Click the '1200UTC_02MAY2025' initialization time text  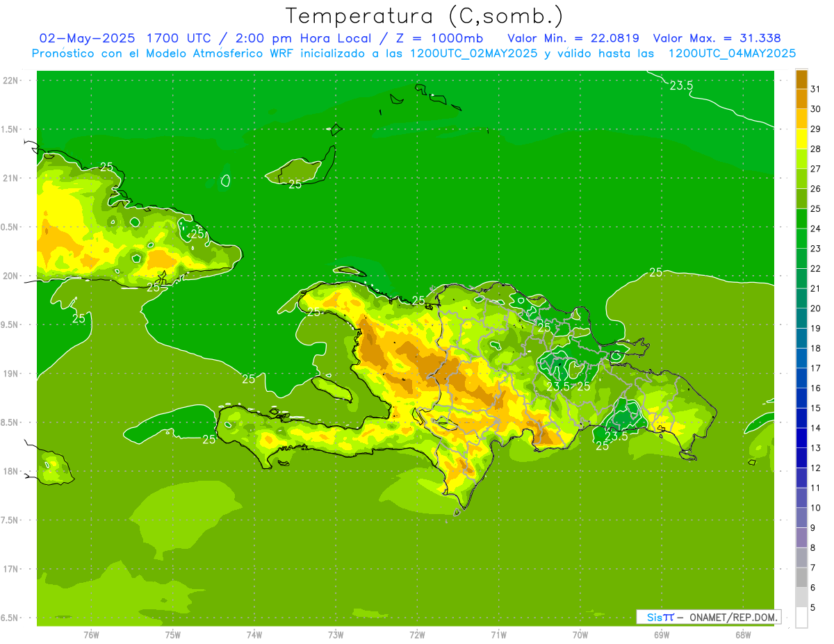click(473, 53)
